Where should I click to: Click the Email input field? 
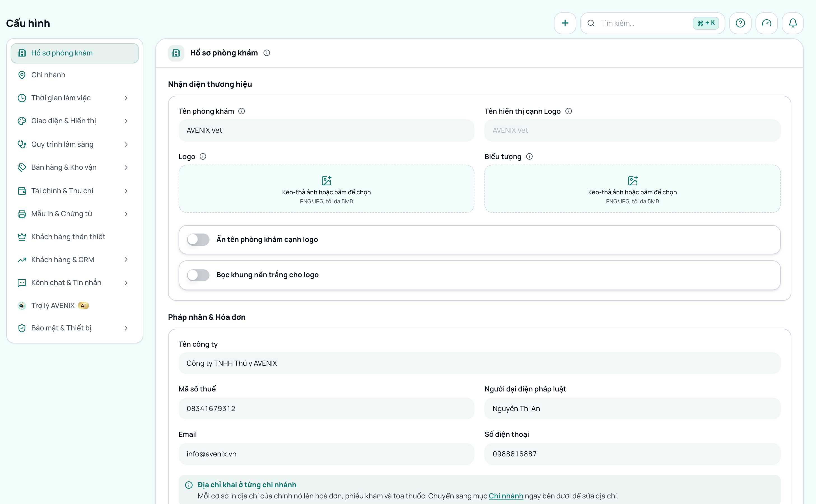(326, 454)
